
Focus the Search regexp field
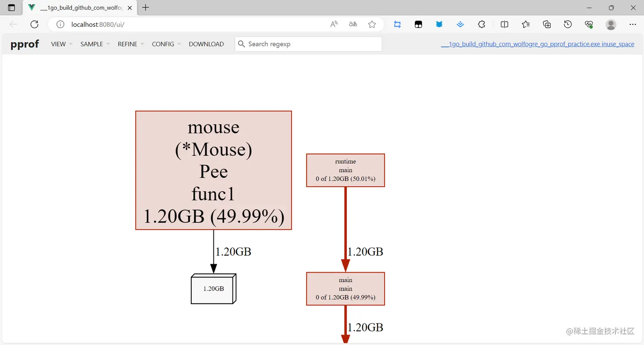[x=308, y=44]
